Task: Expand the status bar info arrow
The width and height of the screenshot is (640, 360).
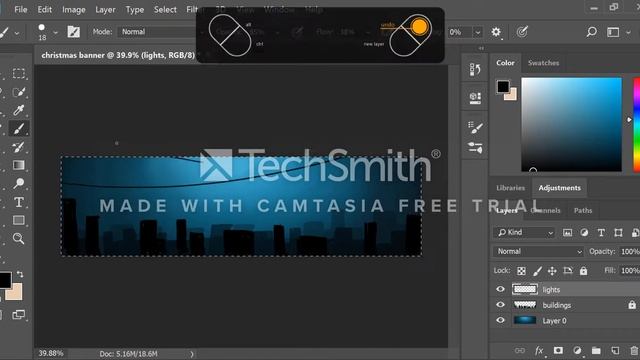Action: [x=192, y=354]
